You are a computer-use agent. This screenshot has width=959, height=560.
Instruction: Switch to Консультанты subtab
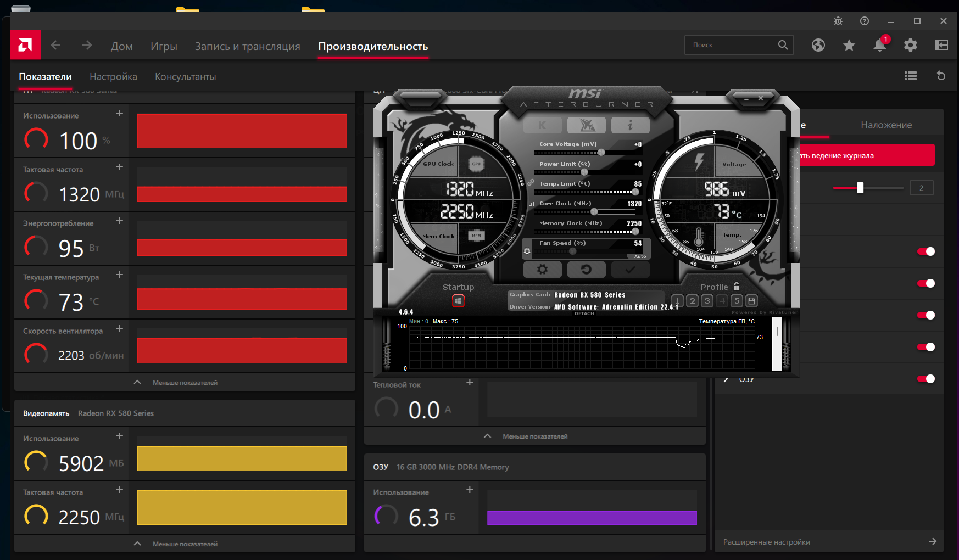tap(186, 76)
